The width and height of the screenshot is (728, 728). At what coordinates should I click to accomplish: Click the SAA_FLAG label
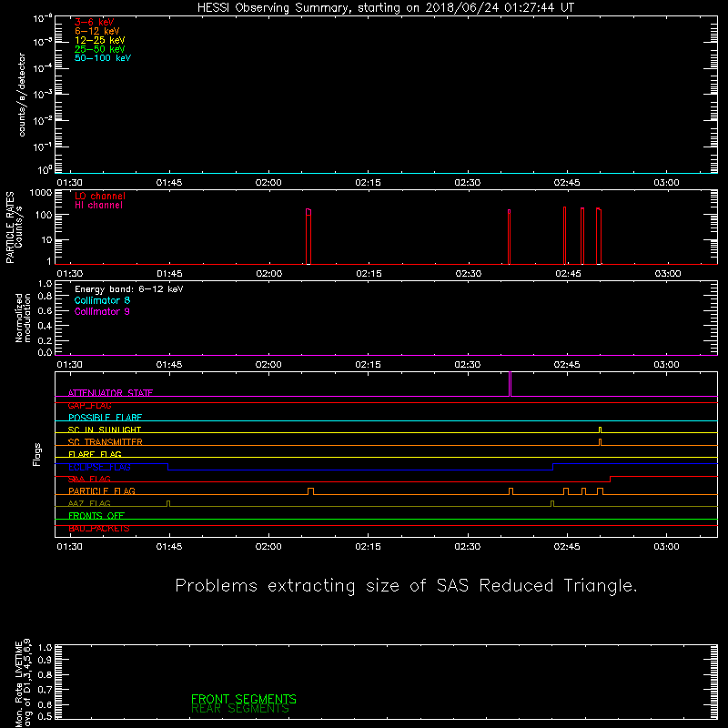click(89, 480)
